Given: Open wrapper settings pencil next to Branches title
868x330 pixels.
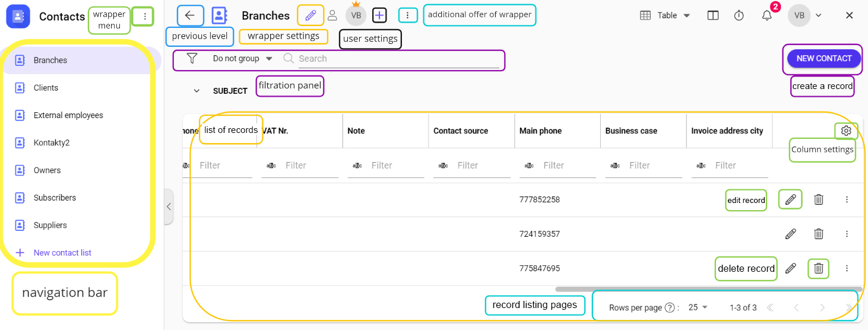Looking at the screenshot, I should point(311,15).
